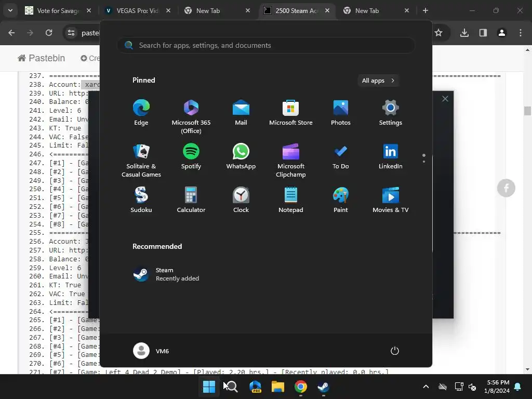Go to next page of pinned apps
The height and width of the screenshot is (399, 532).
(424, 162)
